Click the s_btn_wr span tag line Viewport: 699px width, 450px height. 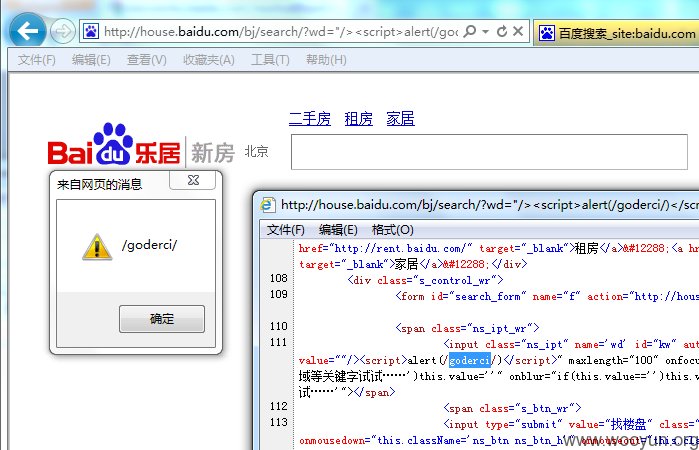point(512,408)
